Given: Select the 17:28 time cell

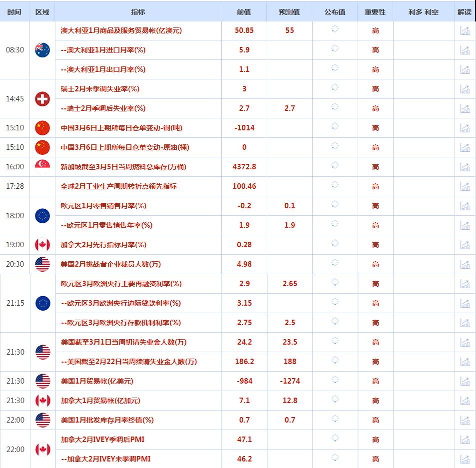Looking at the screenshot, I should point(15,186).
